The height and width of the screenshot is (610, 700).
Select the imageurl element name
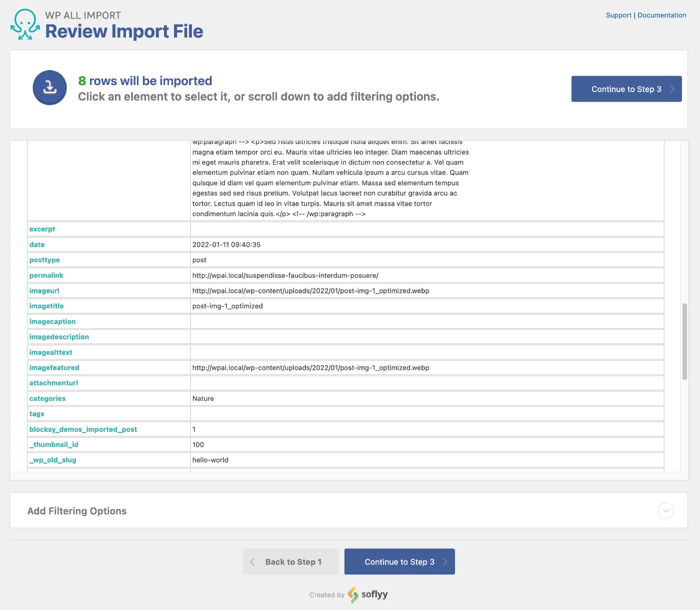[x=44, y=291]
